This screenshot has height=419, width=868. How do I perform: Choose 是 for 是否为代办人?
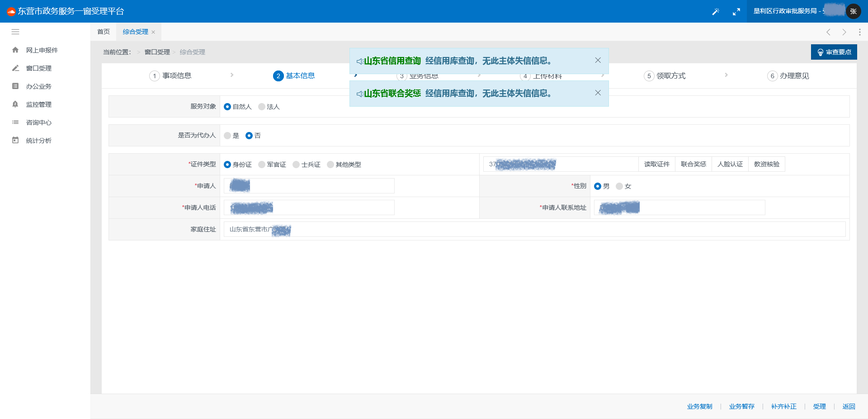pos(227,136)
